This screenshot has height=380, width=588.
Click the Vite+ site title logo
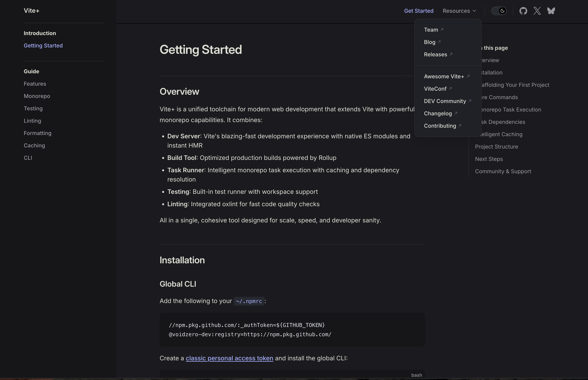(32, 11)
